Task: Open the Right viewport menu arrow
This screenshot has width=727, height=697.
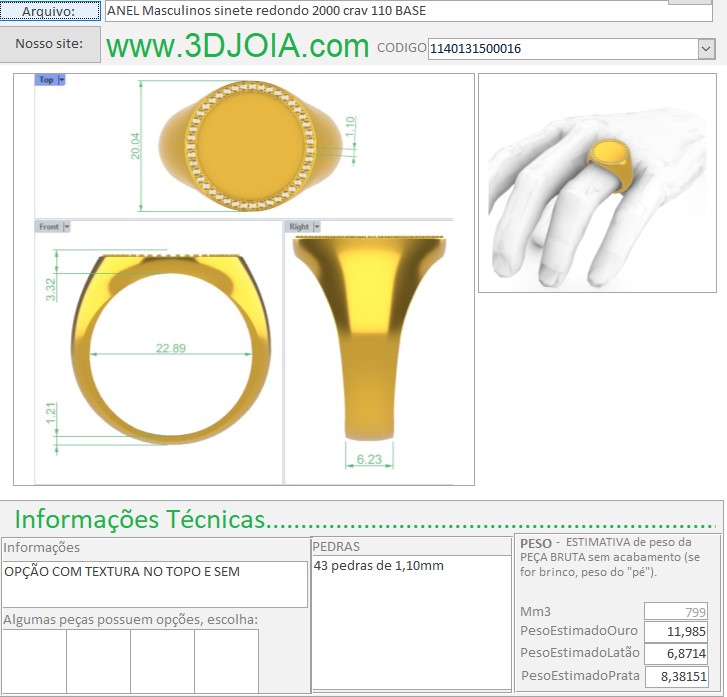Action: [317, 227]
